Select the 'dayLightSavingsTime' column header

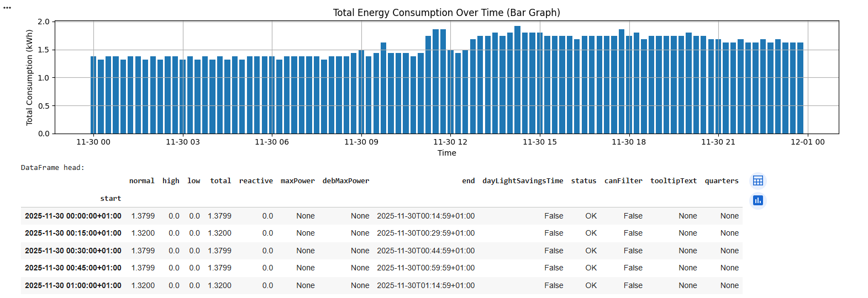522,181
